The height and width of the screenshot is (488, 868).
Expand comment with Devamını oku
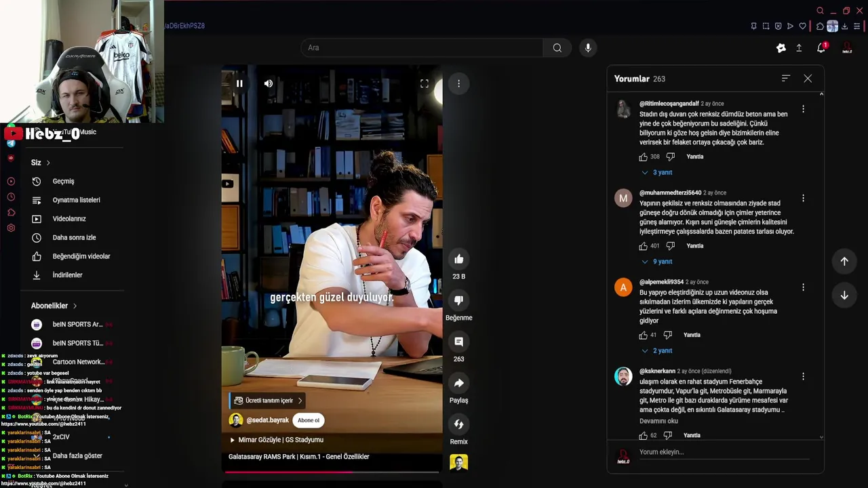[x=658, y=421]
